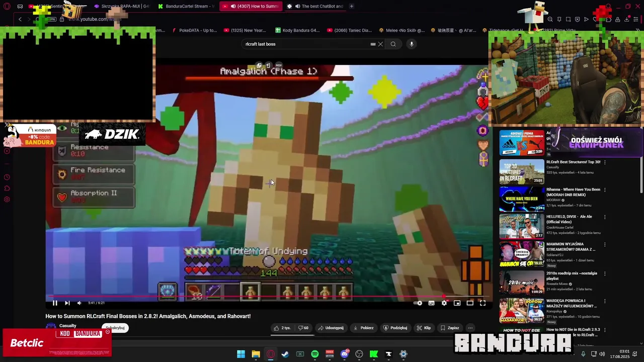The height and width of the screenshot is (362, 644).
Task: Open Opera GX sidebar settings gear icon
Action: point(7,199)
